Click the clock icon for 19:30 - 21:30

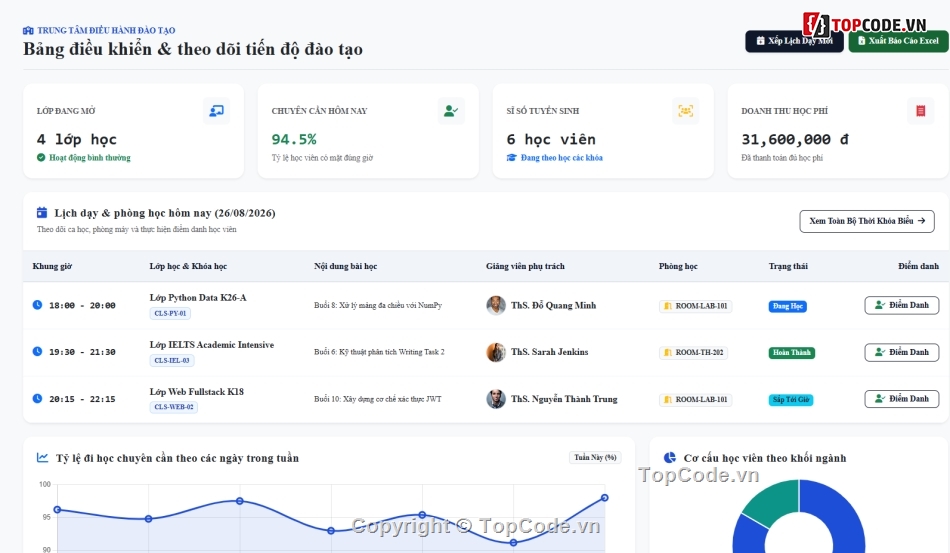(x=38, y=351)
